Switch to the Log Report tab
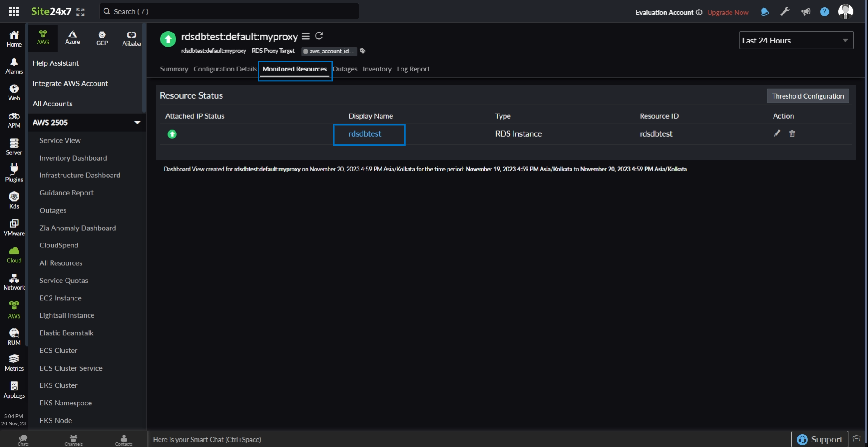The height and width of the screenshot is (447, 868). click(x=413, y=69)
